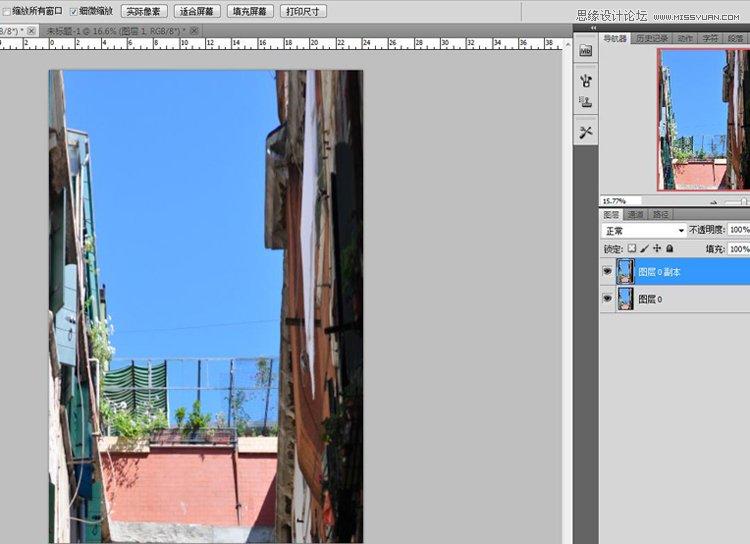Toggle visibility of the 图层 0 layer
750x544 pixels.
(x=607, y=299)
